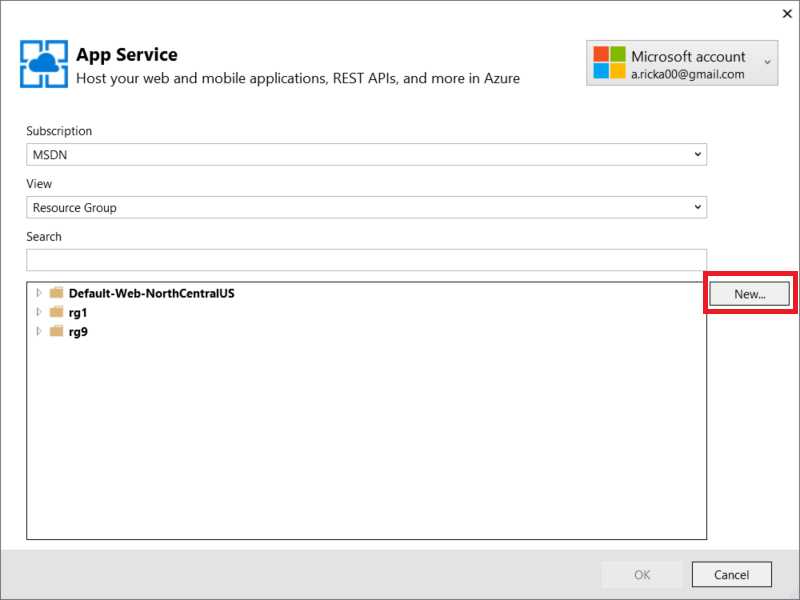Expand the rg9 resource group node
This screenshot has width=800, height=600.
(x=39, y=332)
